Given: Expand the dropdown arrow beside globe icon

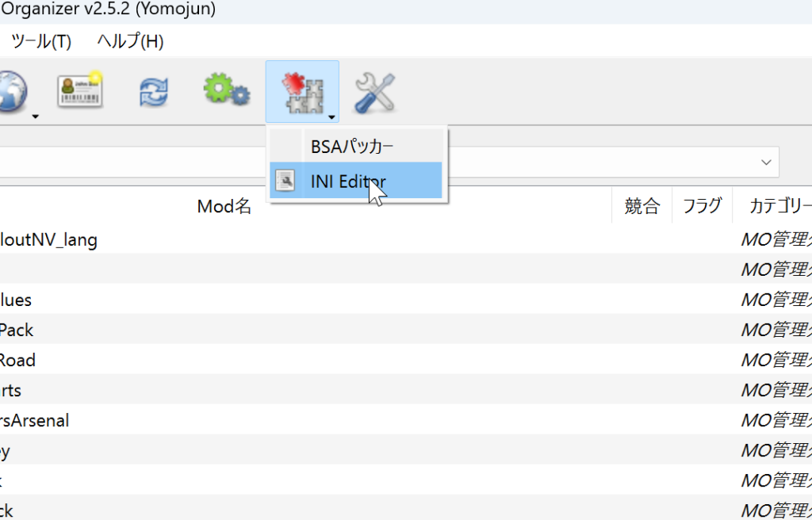Looking at the screenshot, I should [x=36, y=117].
